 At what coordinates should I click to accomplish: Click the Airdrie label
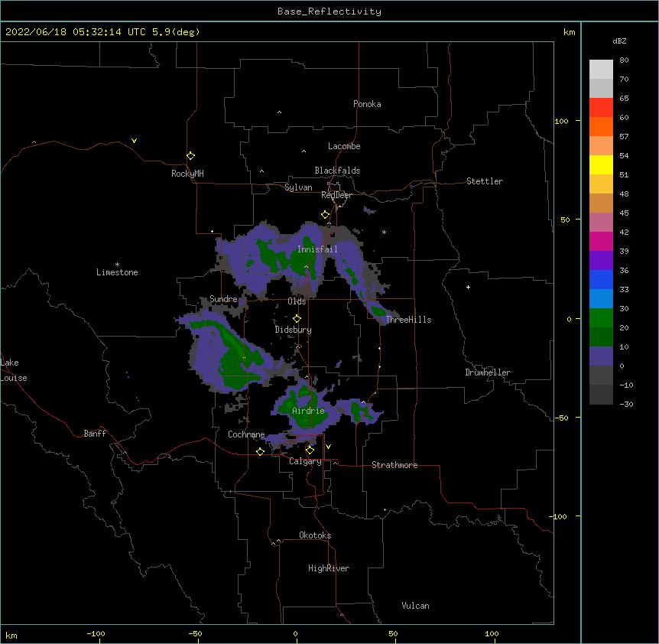[x=309, y=411]
